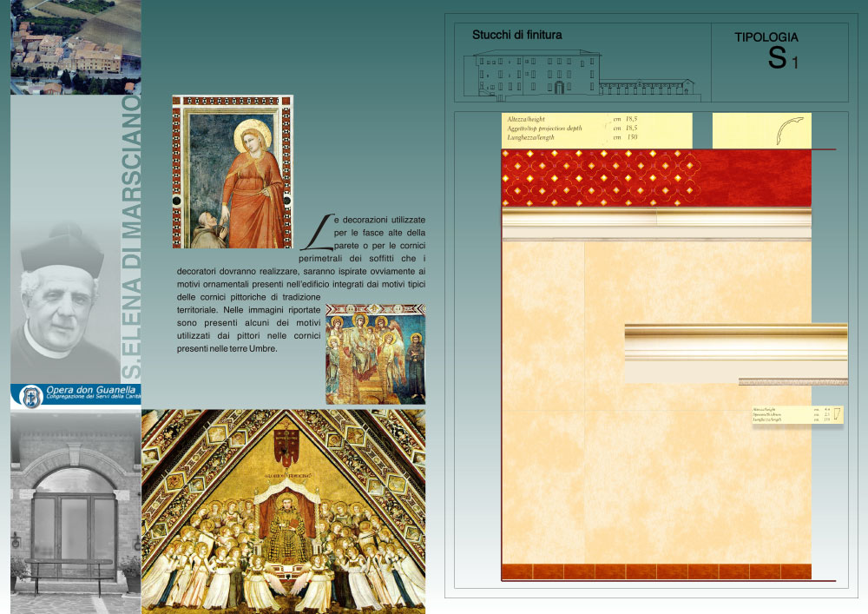Viewport: 868px width, 614px height.
Task: Click the line starting "motivi ornamentali presenti"
Action: (x=301, y=284)
